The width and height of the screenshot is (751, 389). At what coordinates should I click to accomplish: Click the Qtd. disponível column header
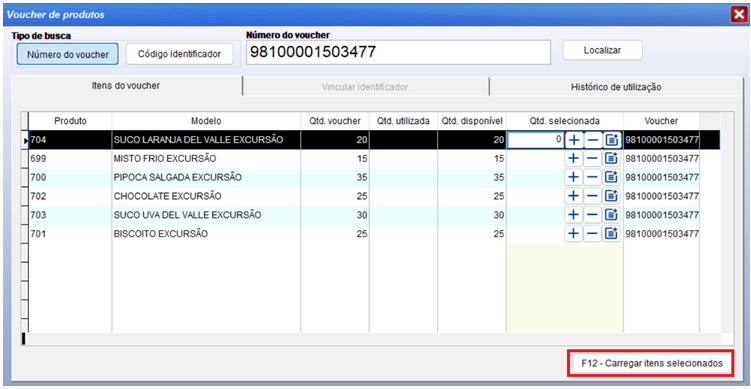coord(472,121)
